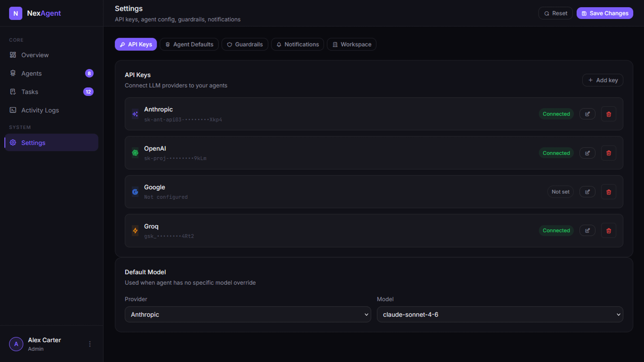Click the Groq lightning icon
The height and width of the screenshot is (362, 644).
pos(135,231)
